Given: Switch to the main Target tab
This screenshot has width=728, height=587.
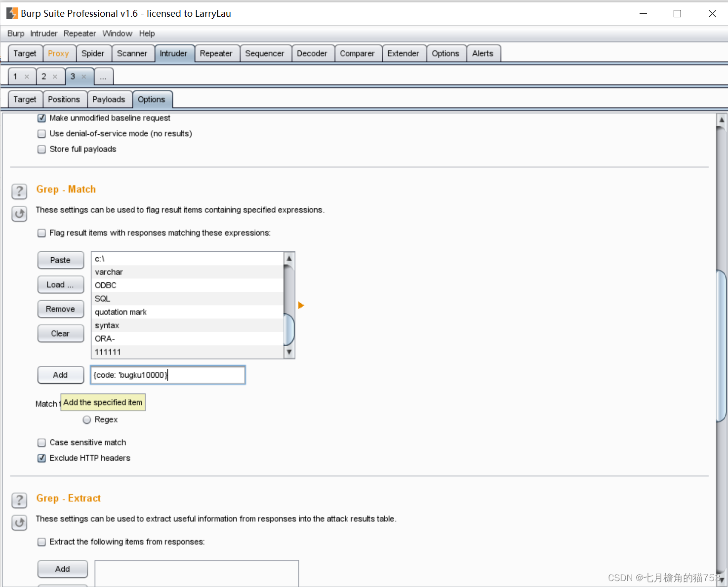Looking at the screenshot, I should (x=25, y=53).
